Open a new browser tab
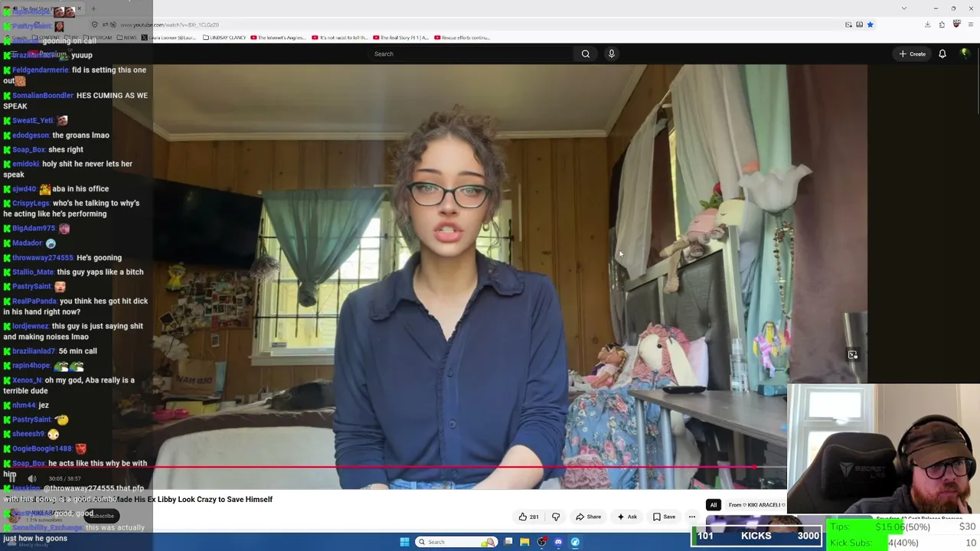Image resolution: width=980 pixels, height=551 pixels. (x=93, y=9)
